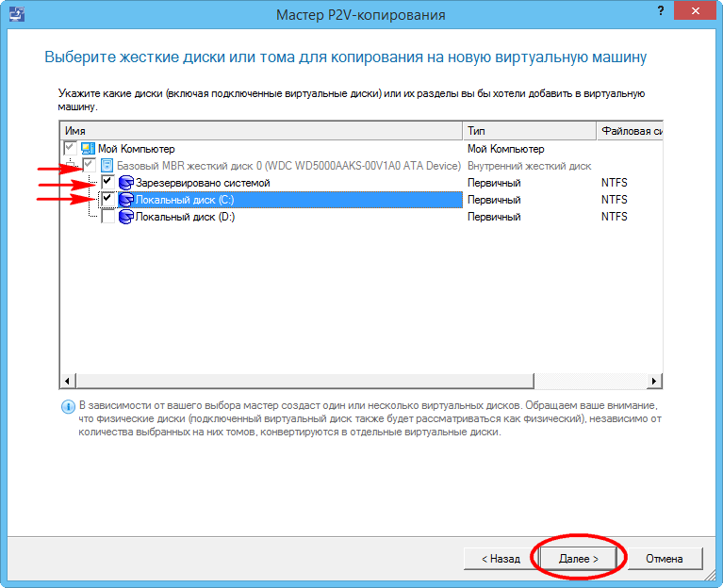Click Первичный cell for Зарезервировано системой
The width and height of the screenshot is (723, 588).
pyautogui.click(x=494, y=183)
